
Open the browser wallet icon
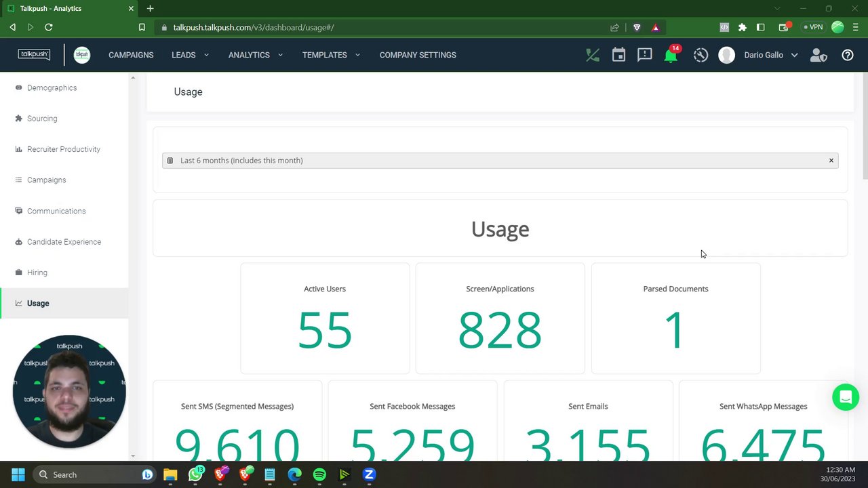tap(785, 27)
